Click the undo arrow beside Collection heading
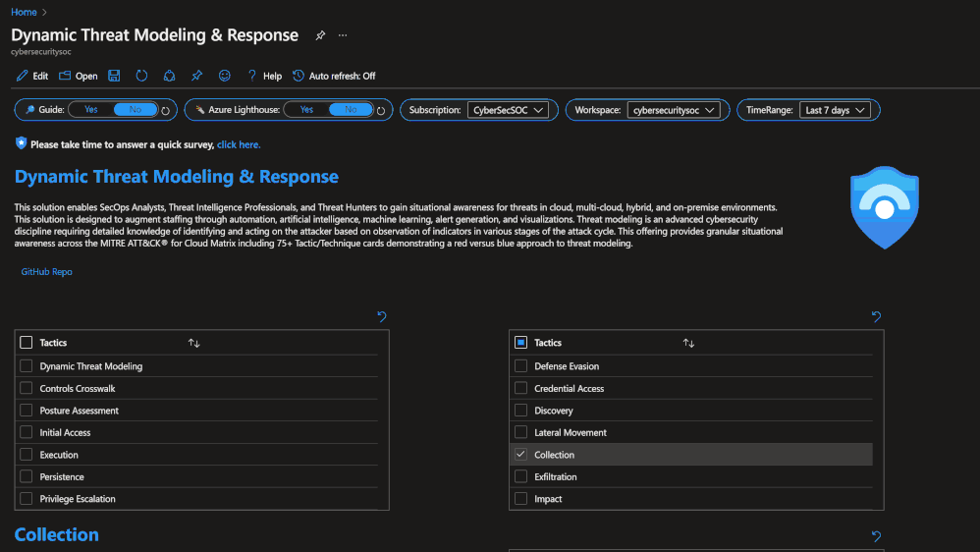Viewport: 980px width, 552px height. 876,535
